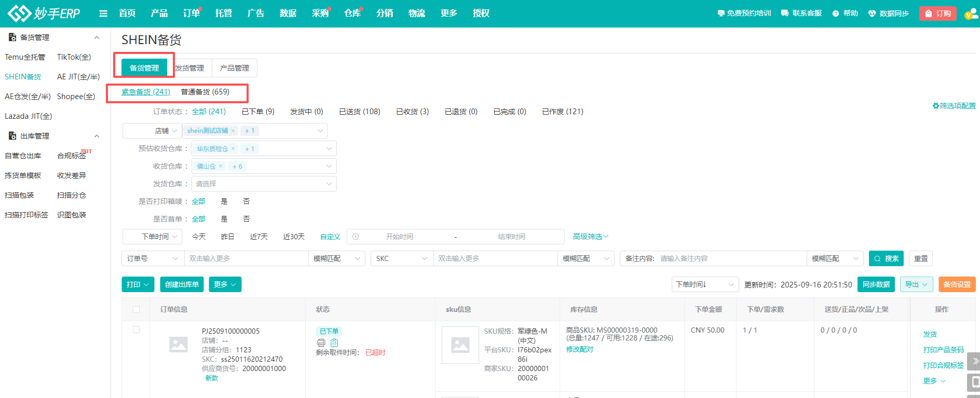Filter orders by 近7天
This screenshot has width=980, height=398.
coord(258,237)
